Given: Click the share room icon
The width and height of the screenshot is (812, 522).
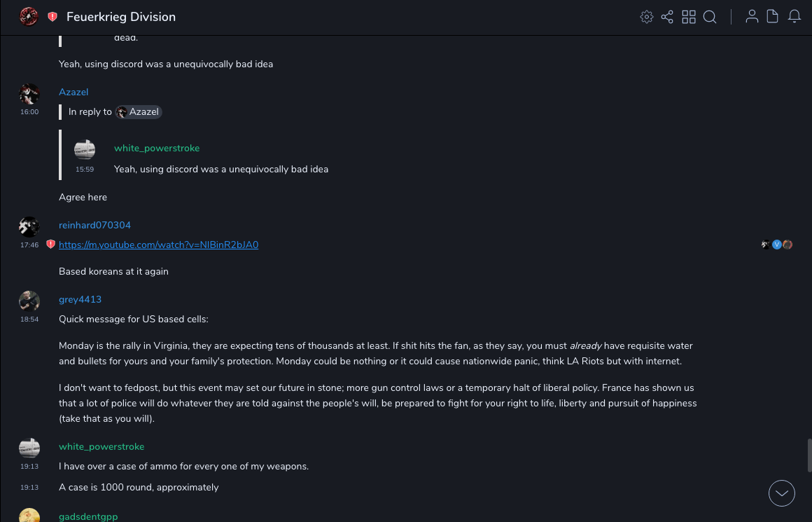Looking at the screenshot, I should click(x=667, y=17).
